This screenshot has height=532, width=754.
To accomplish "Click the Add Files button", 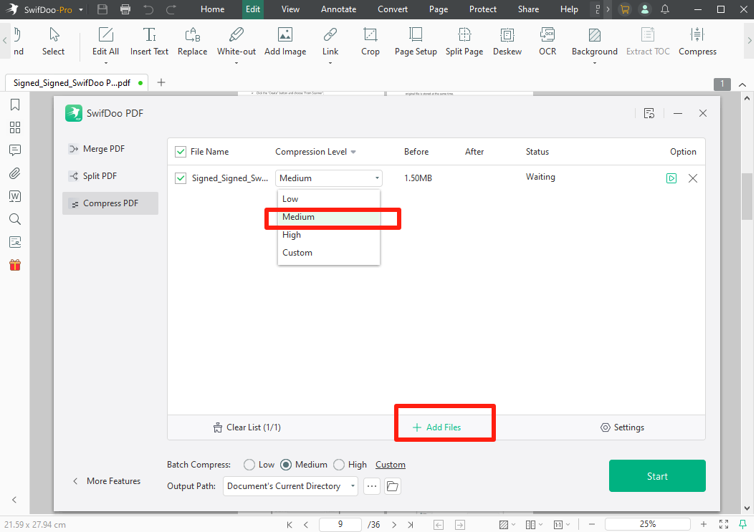I will 437,427.
